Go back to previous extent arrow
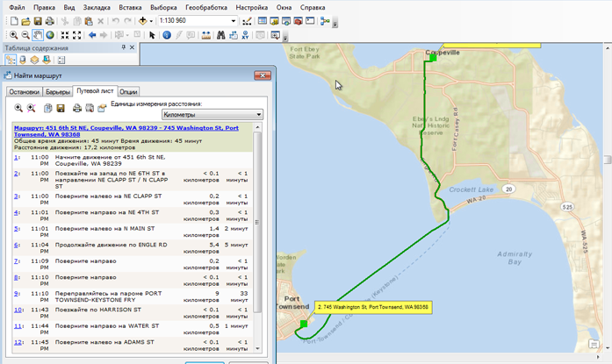The image size is (612, 364). [x=93, y=35]
